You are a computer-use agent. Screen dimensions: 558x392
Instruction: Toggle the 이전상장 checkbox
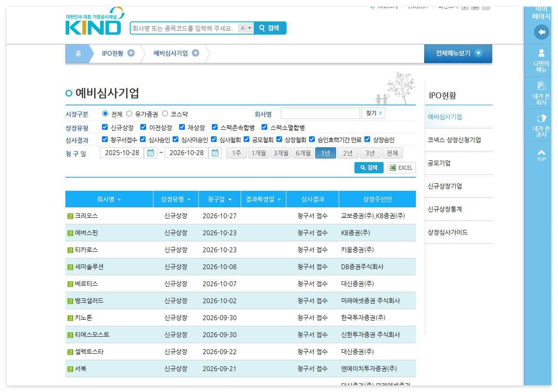coord(143,127)
